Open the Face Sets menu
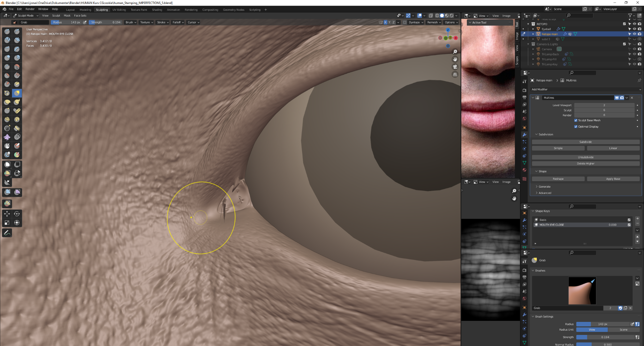 (x=80, y=16)
